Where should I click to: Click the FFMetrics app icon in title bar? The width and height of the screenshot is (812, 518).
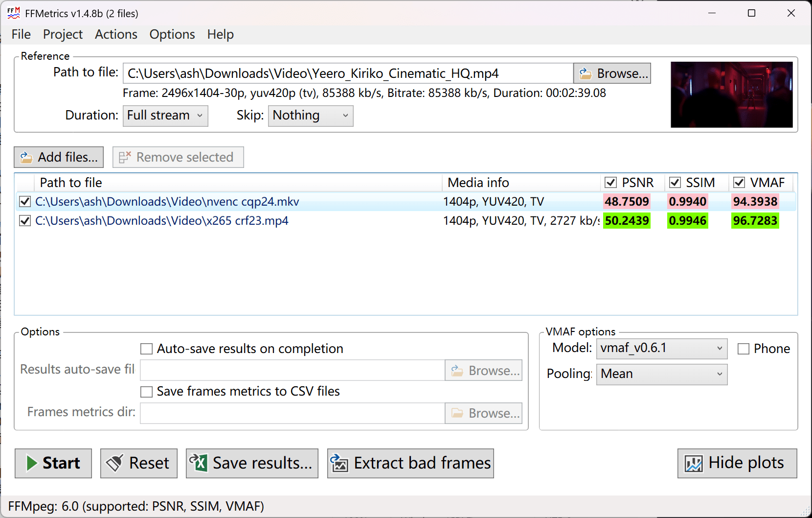click(x=14, y=13)
